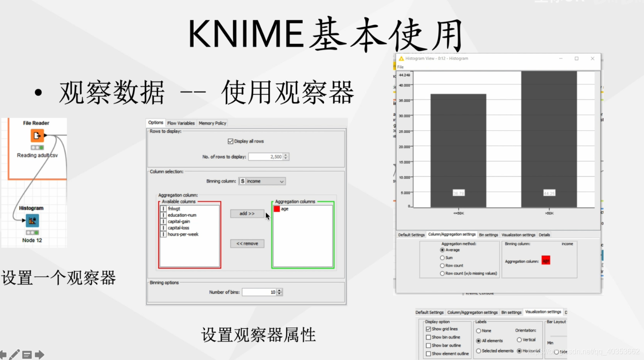
Task: Set Labels to All elements
Action: (478, 341)
